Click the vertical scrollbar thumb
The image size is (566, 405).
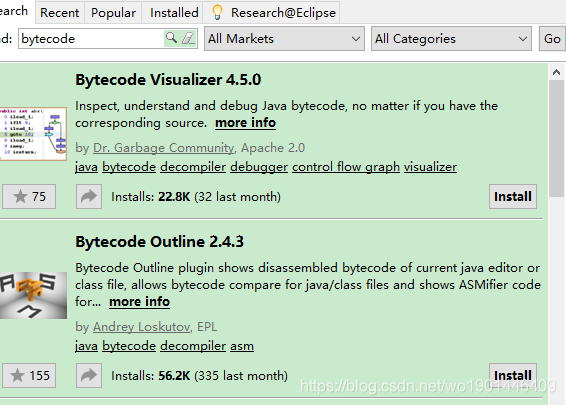[x=556, y=139]
